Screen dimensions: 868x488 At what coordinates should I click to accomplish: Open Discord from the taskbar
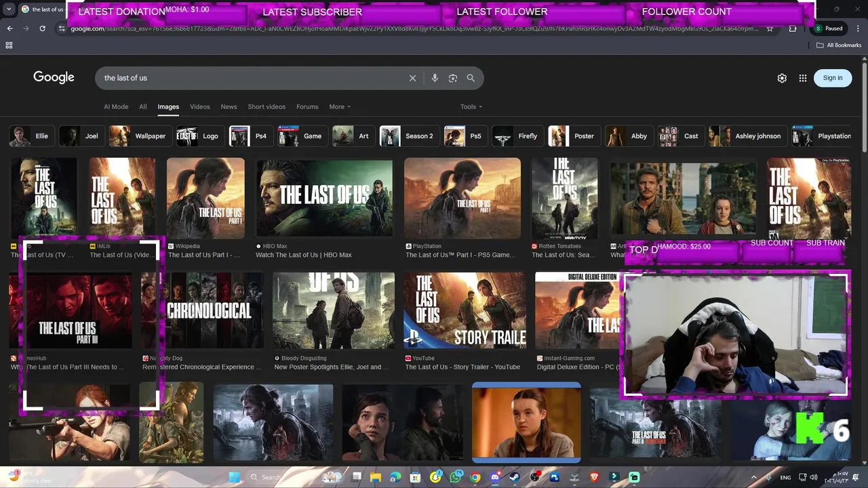click(495, 477)
